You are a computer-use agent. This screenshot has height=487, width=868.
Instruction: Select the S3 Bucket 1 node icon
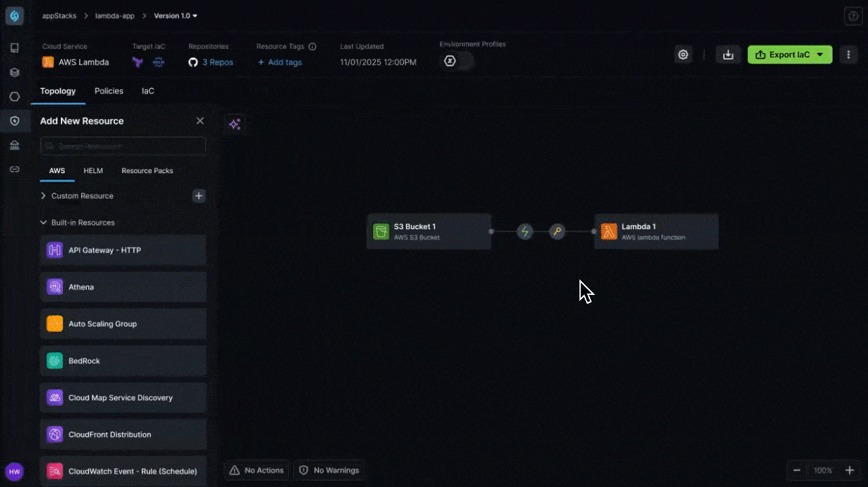(381, 232)
